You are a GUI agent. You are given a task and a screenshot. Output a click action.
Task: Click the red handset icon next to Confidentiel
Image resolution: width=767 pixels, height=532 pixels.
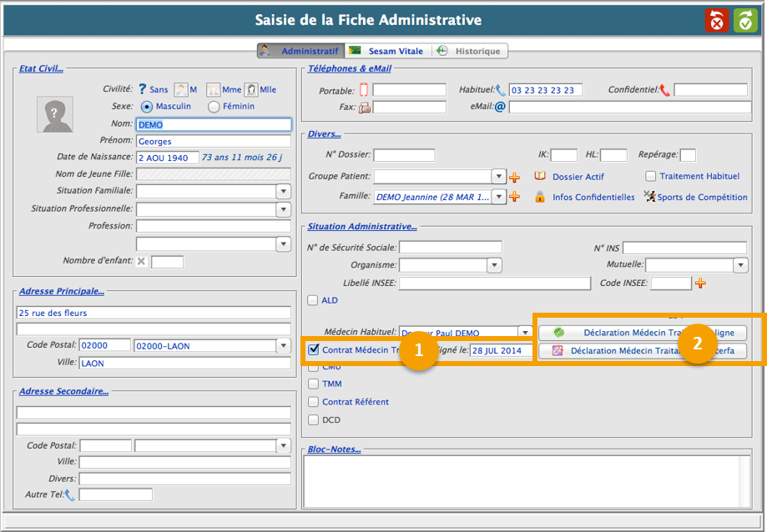point(665,90)
